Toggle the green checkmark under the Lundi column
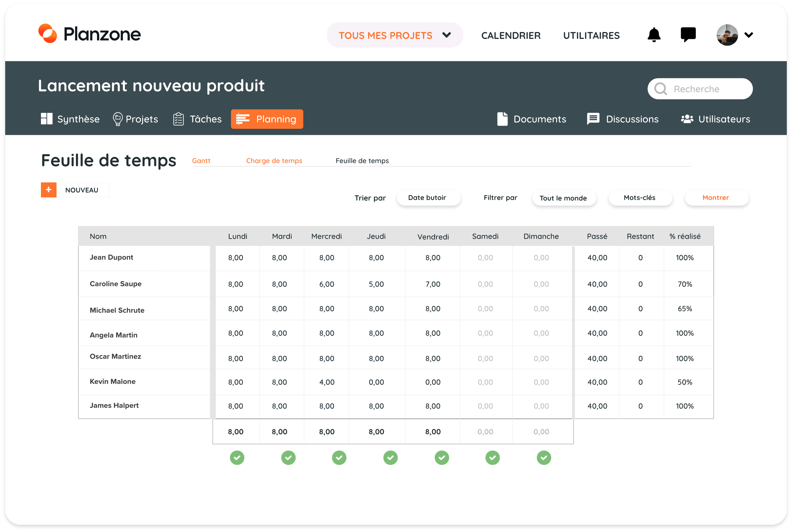The image size is (792, 532). 237,458
